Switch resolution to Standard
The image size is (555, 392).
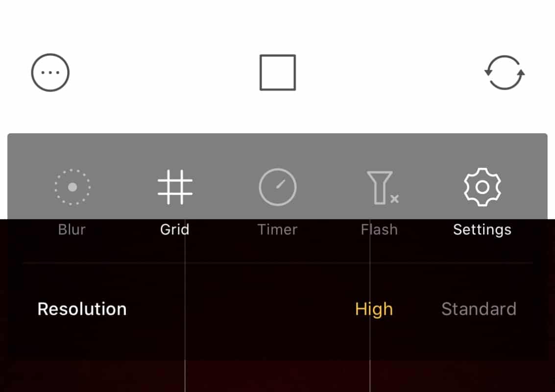coord(479,309)
